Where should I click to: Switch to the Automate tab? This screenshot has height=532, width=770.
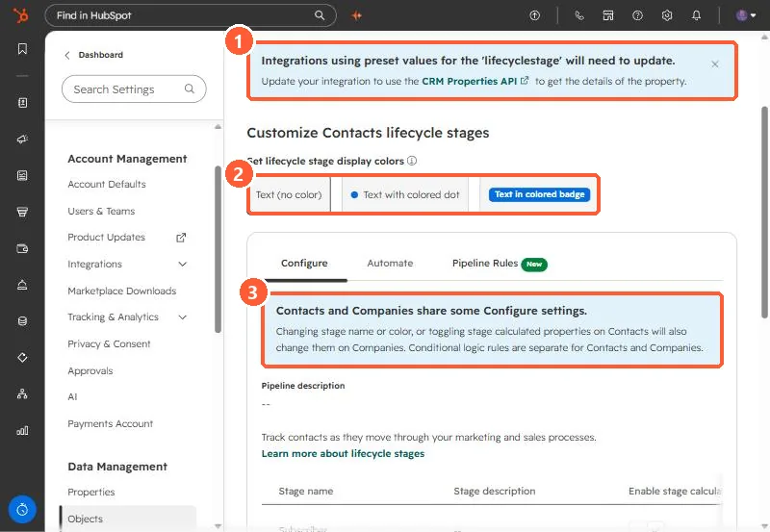(390, 264)
